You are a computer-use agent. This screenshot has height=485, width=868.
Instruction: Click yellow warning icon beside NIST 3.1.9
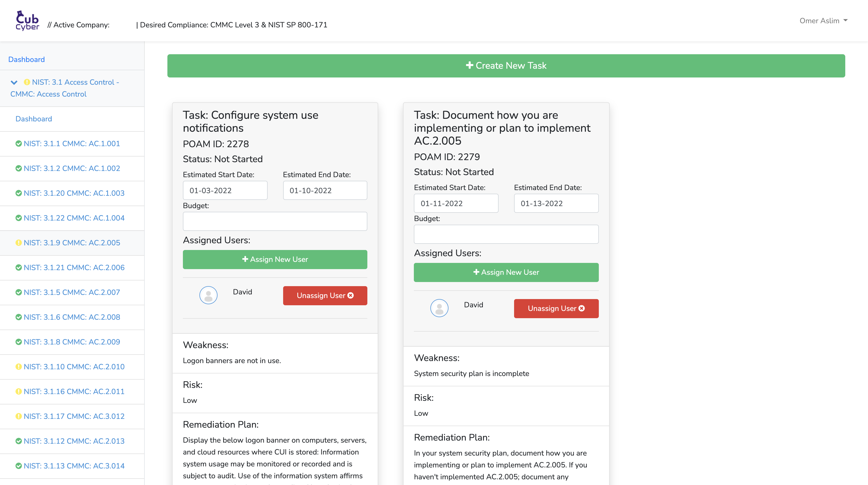(x=19, y=243)
